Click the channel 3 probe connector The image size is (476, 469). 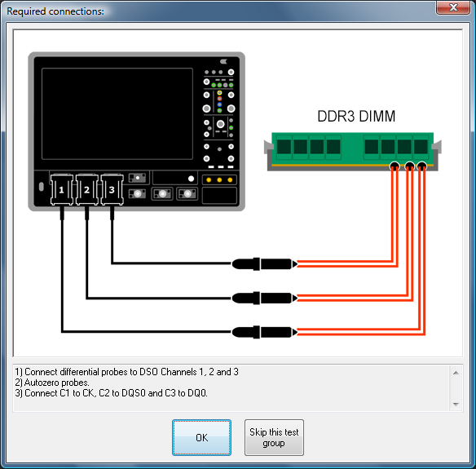(112, 189)
